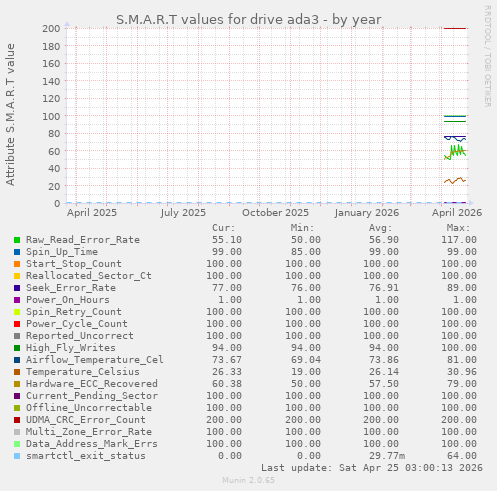497x491 pixels.
Task: Click the 200 y-axis tick label
Action: coord(51,28)
